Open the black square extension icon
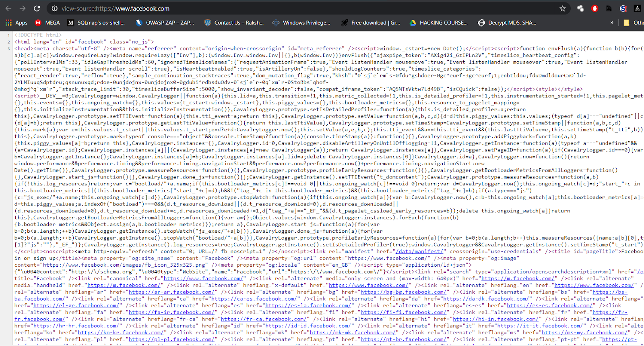The height and width of the screenshot is (346, 644). coord(637,8)
